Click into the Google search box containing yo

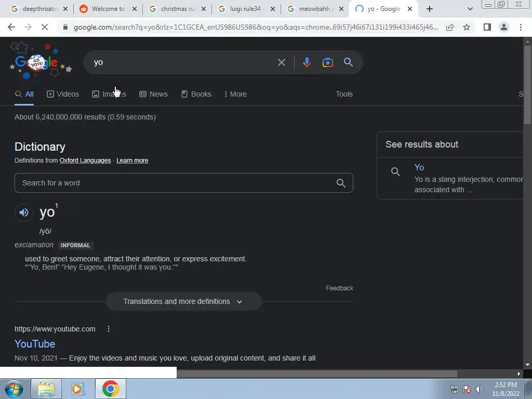(183, 62)
